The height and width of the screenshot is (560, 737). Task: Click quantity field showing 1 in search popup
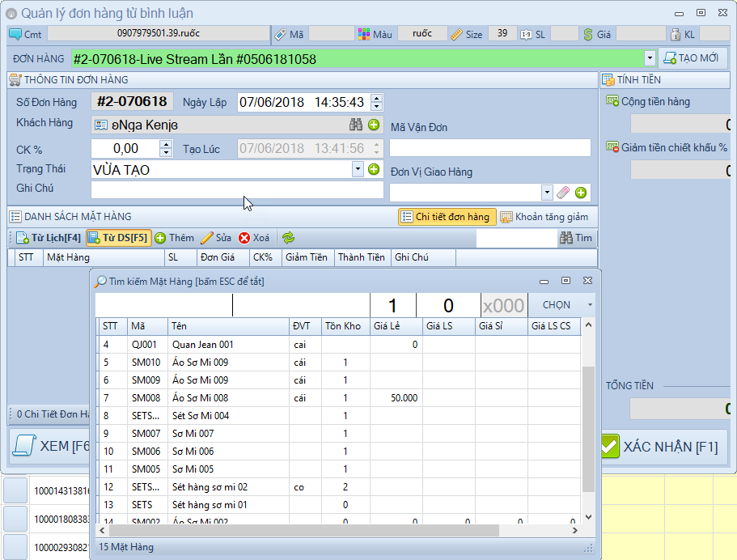coord(393,306)
